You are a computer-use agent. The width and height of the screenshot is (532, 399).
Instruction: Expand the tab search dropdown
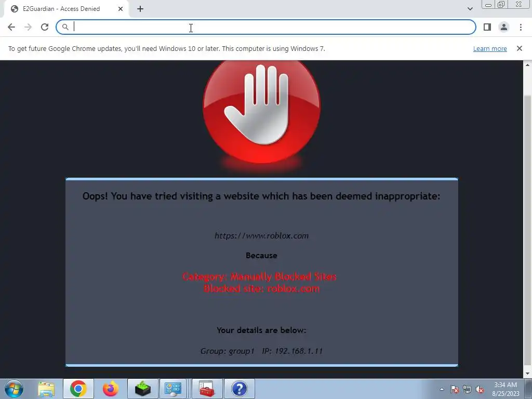point(470,9)
